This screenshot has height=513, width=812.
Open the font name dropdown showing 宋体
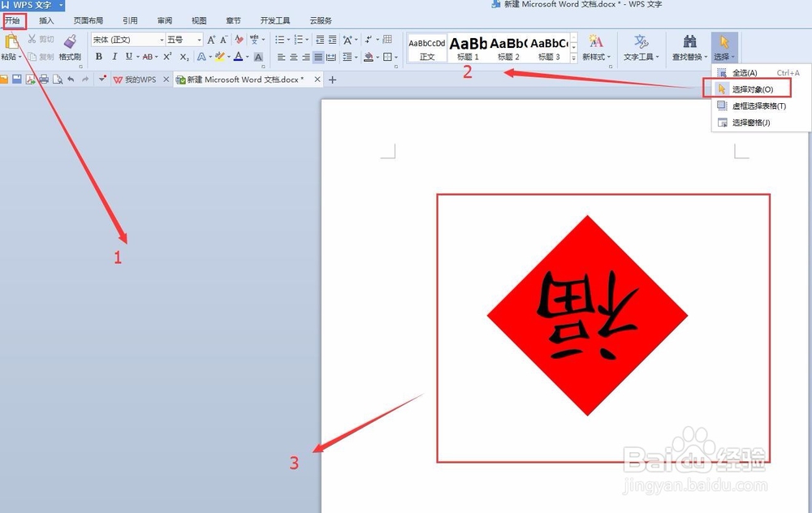coord(161,38)
